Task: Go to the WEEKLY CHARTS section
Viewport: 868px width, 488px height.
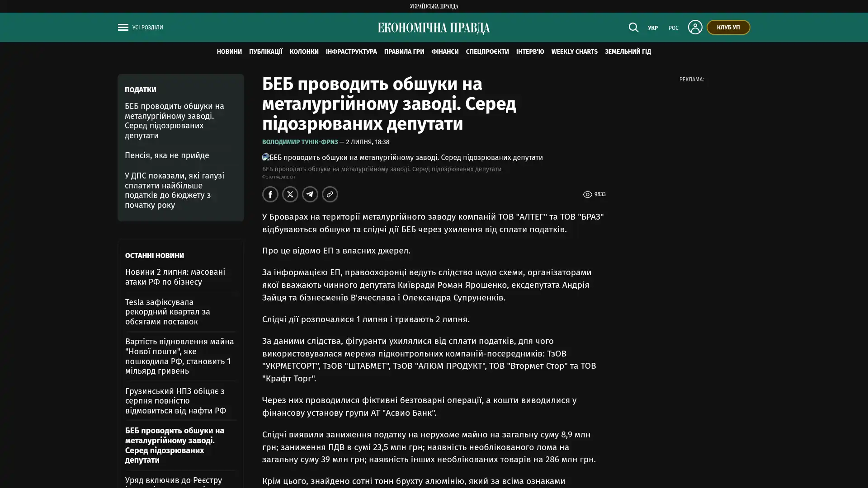Action: click(x=574, y=52)
